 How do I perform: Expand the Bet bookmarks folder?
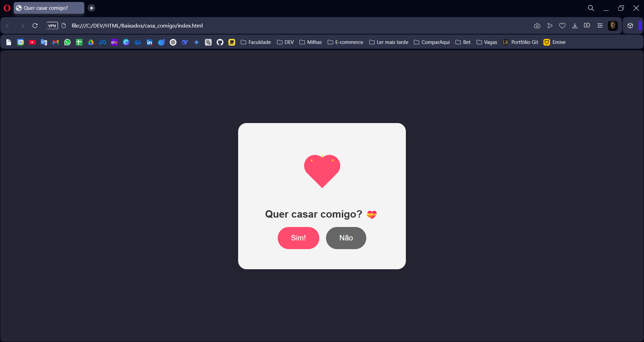pos(463,42)
